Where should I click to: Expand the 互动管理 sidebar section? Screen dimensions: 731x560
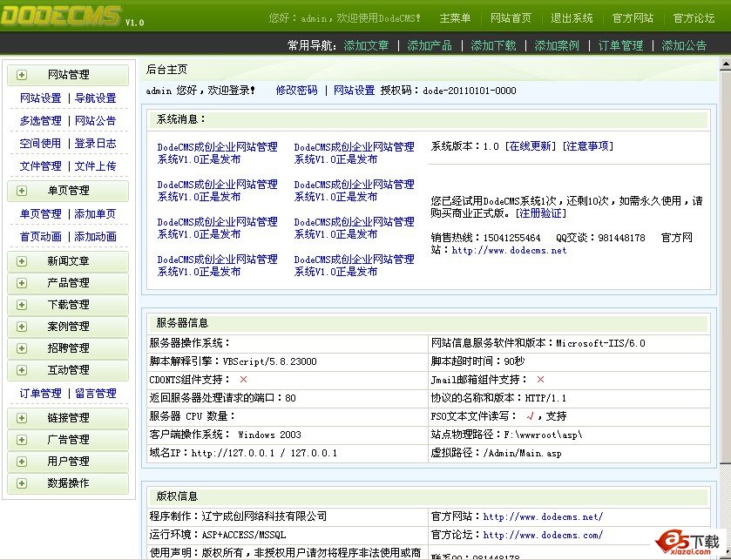tap(67, 370)
